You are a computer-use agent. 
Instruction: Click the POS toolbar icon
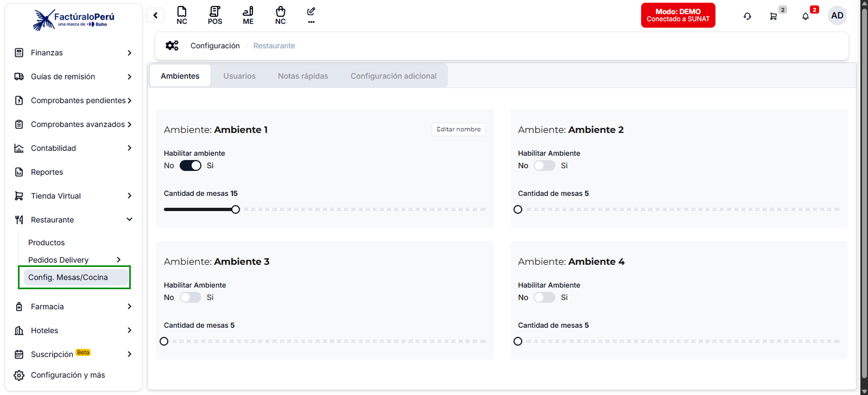point(215,15)
